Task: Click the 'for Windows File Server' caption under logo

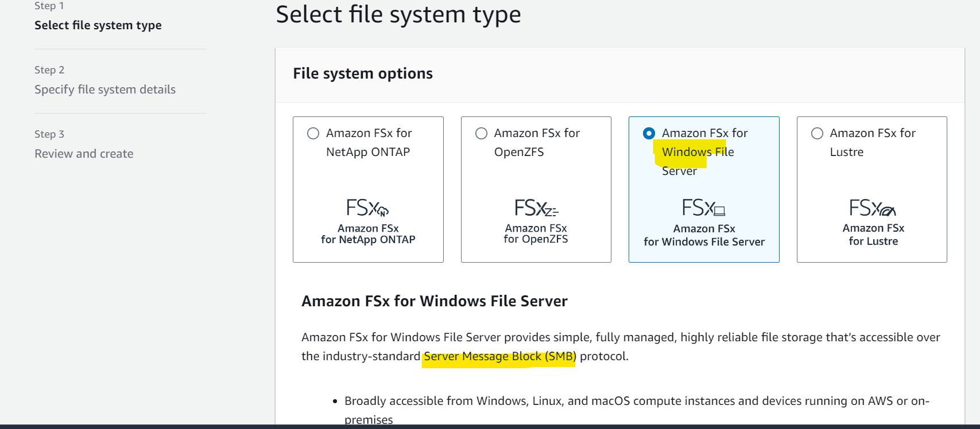Action: point(704,242)
